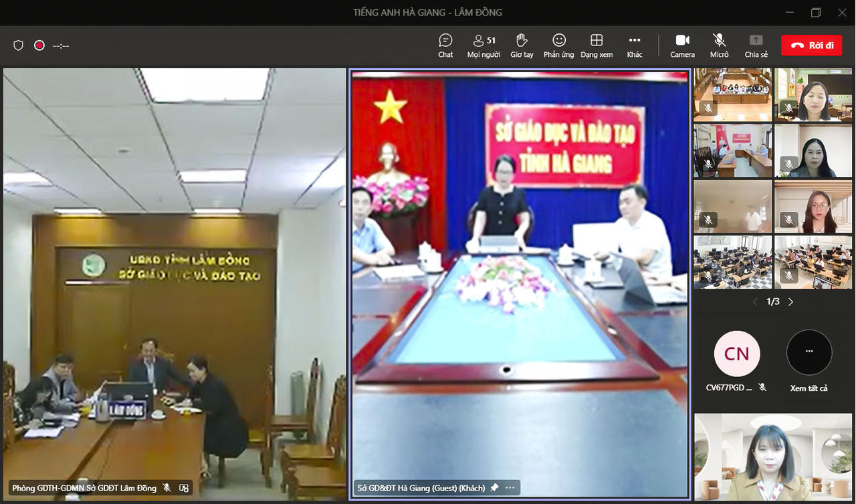Screen dimensions: 856x504
Task: Leave the meeting with Rời đi
Action: (811, 45)
